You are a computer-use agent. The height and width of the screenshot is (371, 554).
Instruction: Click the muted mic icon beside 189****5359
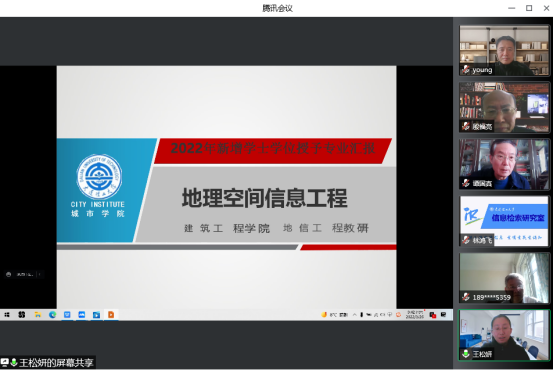466,297
